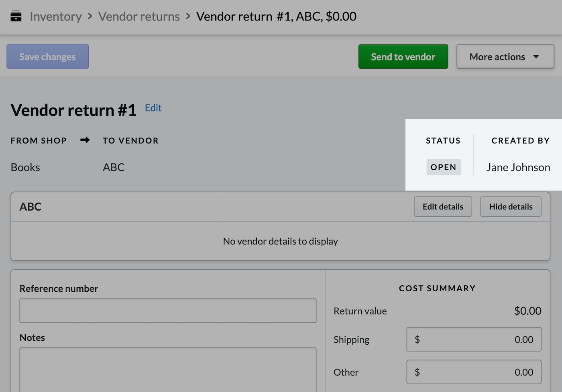Image resolution: width=562 pixels, height=392 pixels.
Task: Click the chevron on the More actions button
Action: 536,57
